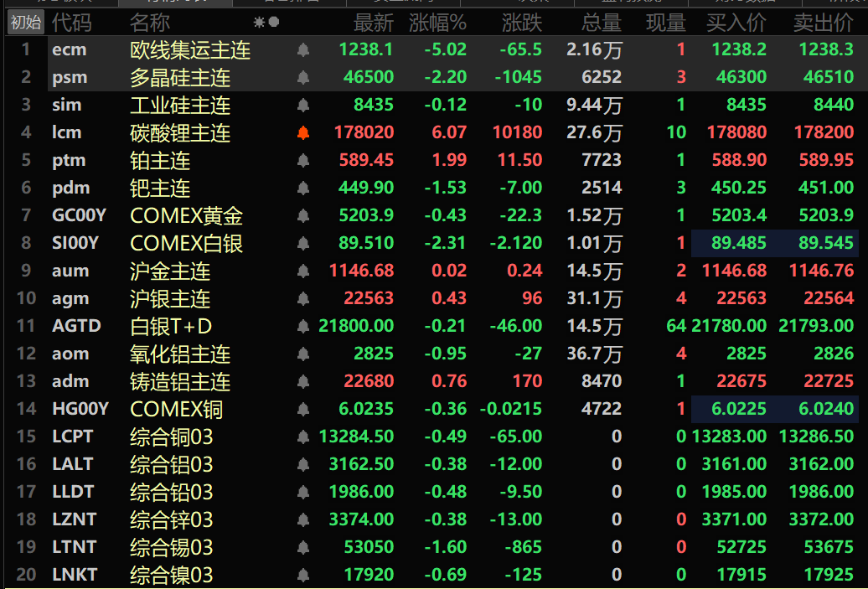Click the alert bell for 钯主连
868x589 pixels.
point(302,189)
